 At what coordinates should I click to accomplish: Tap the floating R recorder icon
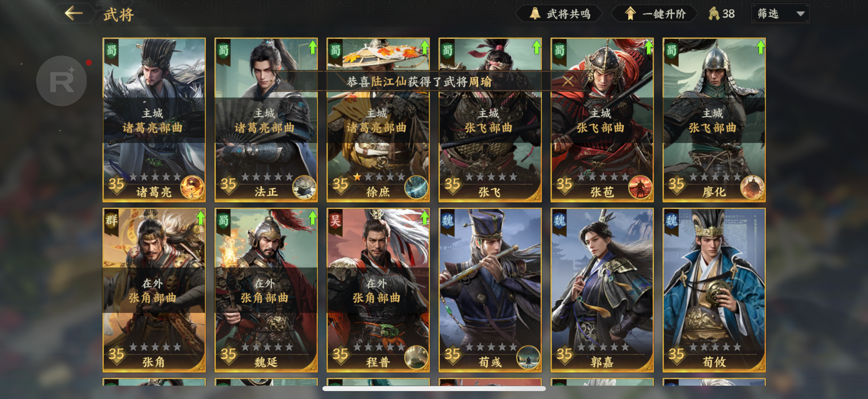coord(62,81)
